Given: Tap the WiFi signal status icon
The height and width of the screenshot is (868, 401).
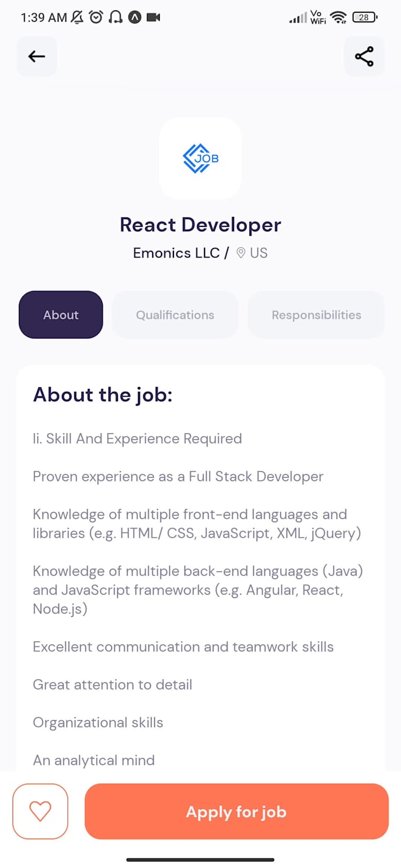Looking at the screenshot, I should [x=338, y=18].
